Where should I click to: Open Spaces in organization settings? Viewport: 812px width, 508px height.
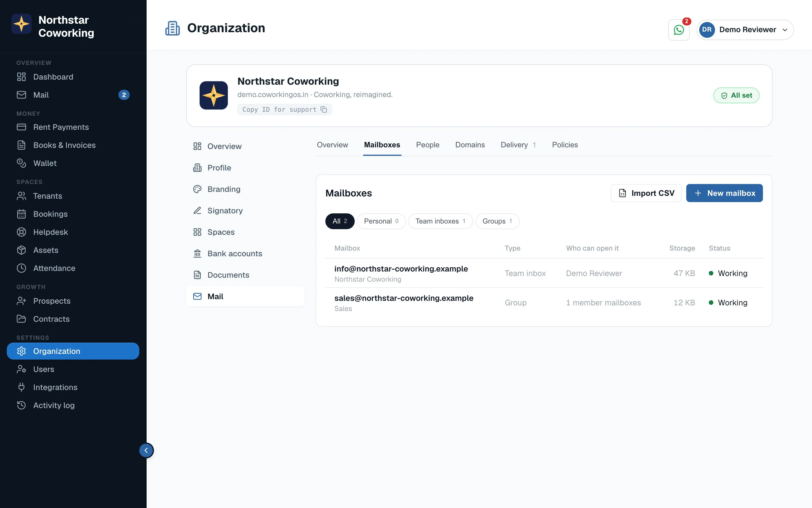pos(245,232)
